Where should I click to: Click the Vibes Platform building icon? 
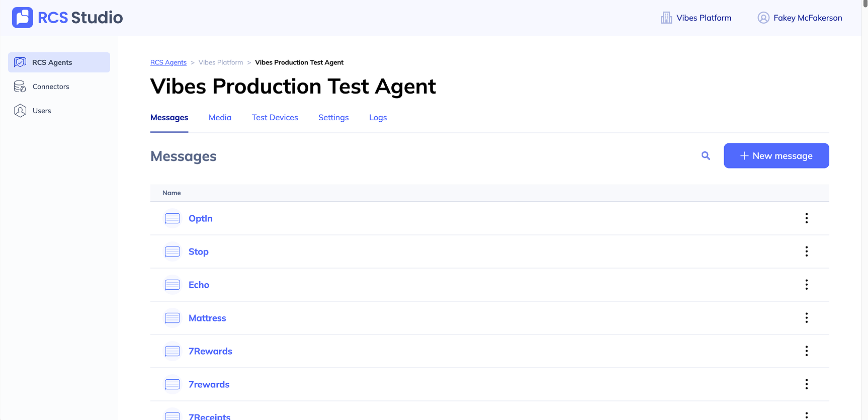(x=666, y=18)
